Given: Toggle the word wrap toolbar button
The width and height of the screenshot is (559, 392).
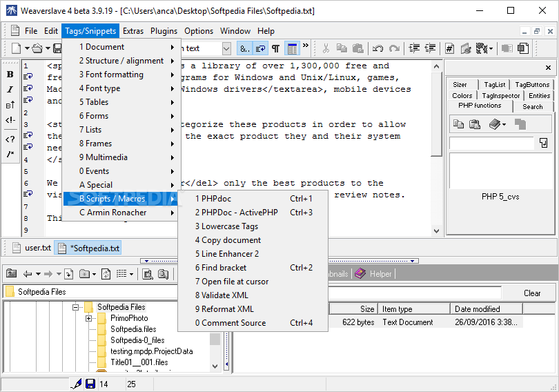Looking at the screenshot, I should click(260, 48).
